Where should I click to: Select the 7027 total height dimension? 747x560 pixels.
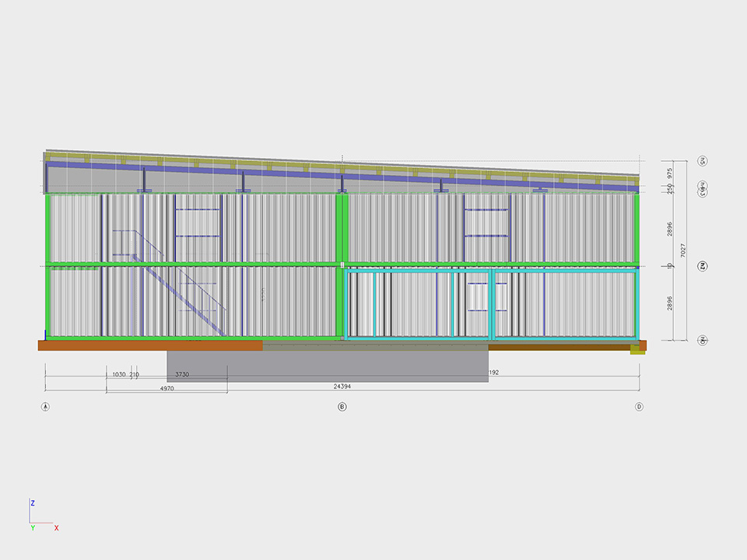click(x=682, y=250)
